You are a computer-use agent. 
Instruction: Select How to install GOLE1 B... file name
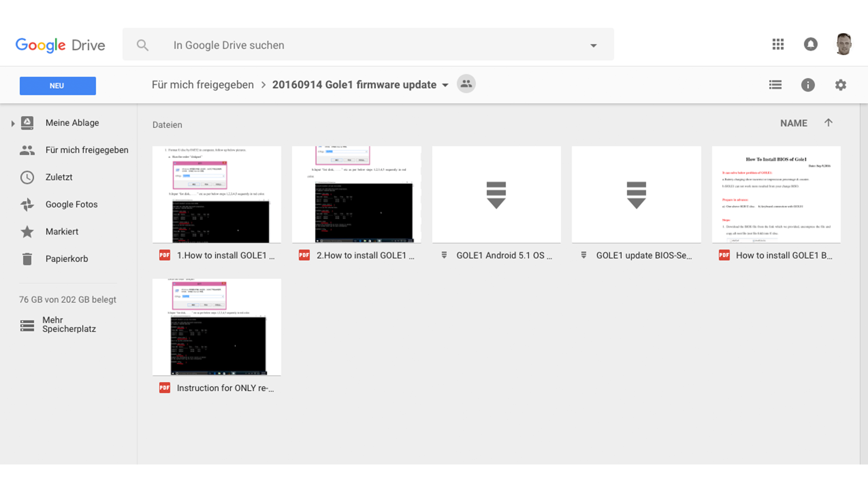(784, 255)
